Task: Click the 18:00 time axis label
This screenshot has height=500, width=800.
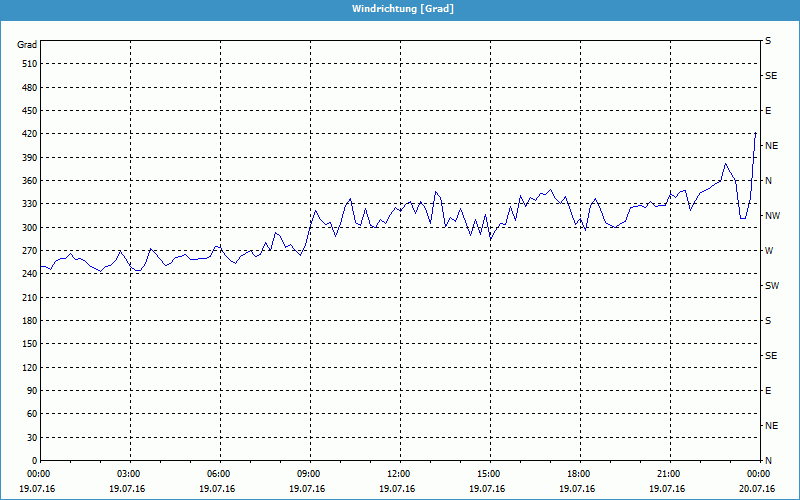Action: (x=579, y=474)
